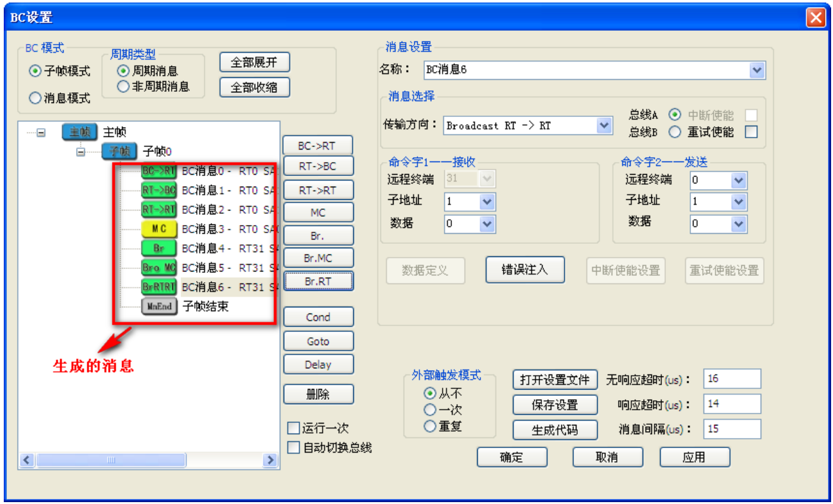Click the Bro MC icon of BC消息5
833x504 pixels.
159,268
